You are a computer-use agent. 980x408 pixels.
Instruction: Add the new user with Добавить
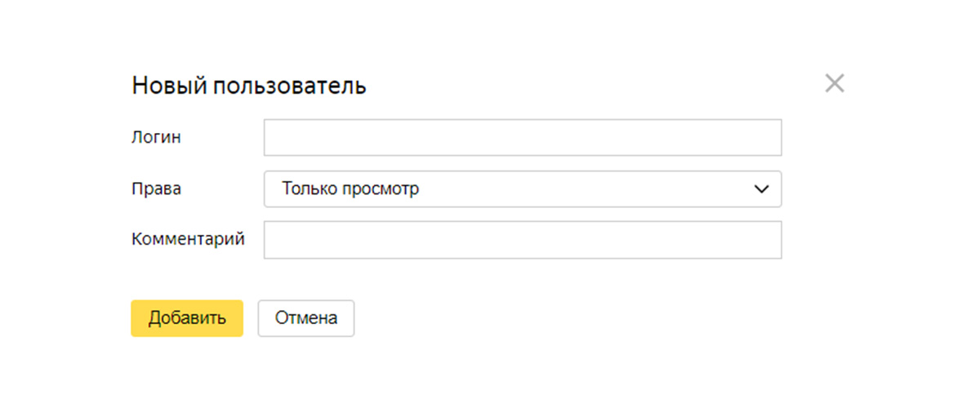point(187,318)
